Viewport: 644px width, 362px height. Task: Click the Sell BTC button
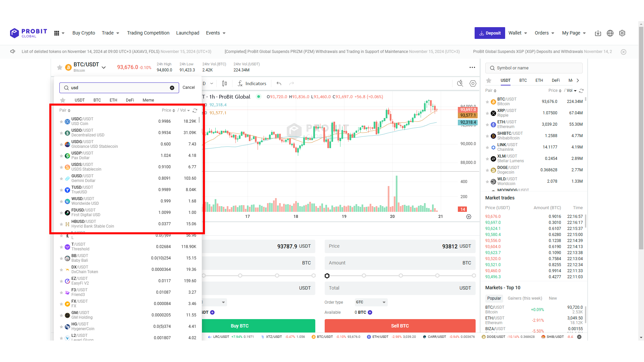(x=400, y=326)
